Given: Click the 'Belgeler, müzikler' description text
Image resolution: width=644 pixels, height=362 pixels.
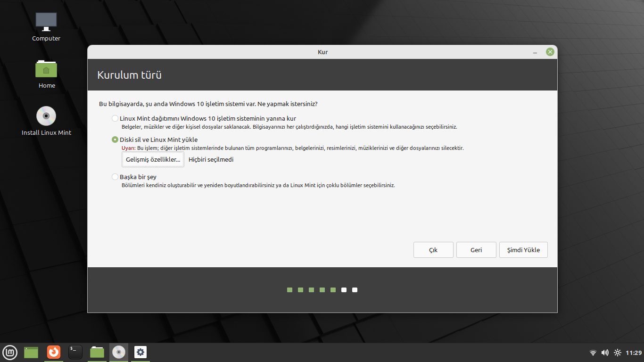Looking at the screenshot, I should (289, 127).
